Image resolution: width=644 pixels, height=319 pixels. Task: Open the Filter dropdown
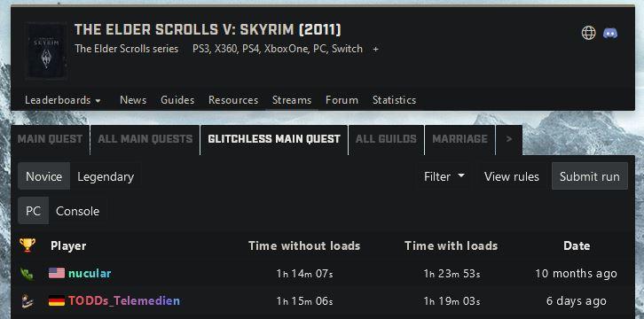[444, 176]
